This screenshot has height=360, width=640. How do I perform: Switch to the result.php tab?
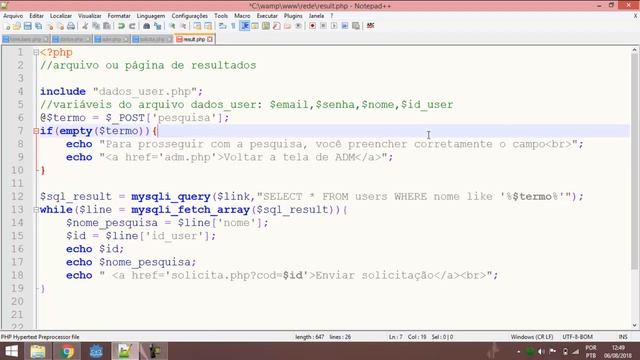pyautogui.click(x=194, y=39)
